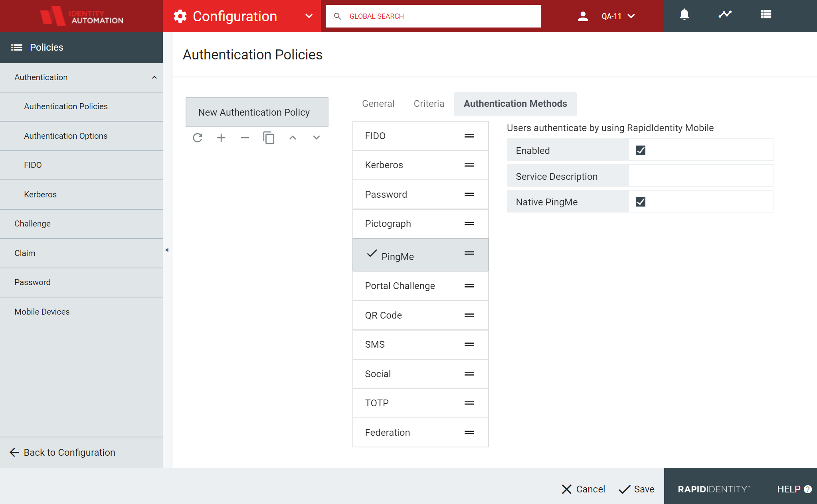Select the TOTP authentication method
The height and width of the screenshot is (504, 817).
421,403
